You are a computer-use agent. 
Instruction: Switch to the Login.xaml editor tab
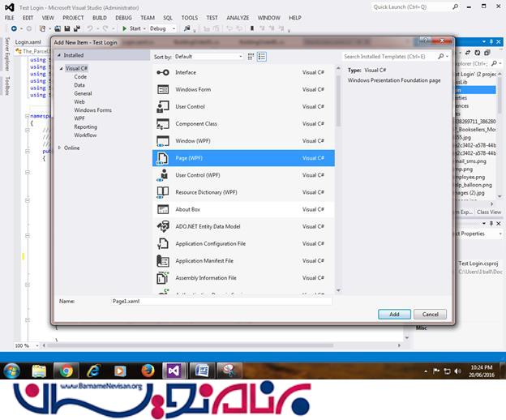[x=28, y=42]
